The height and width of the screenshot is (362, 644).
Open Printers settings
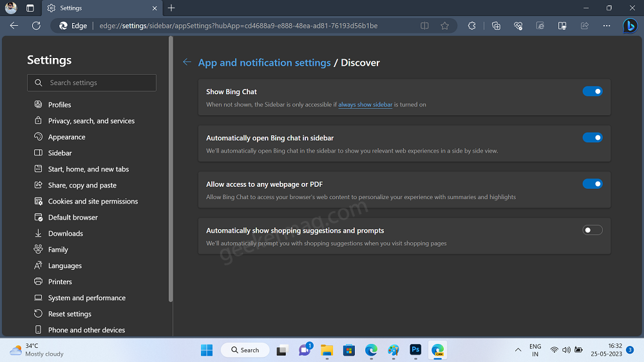(60, 281)
